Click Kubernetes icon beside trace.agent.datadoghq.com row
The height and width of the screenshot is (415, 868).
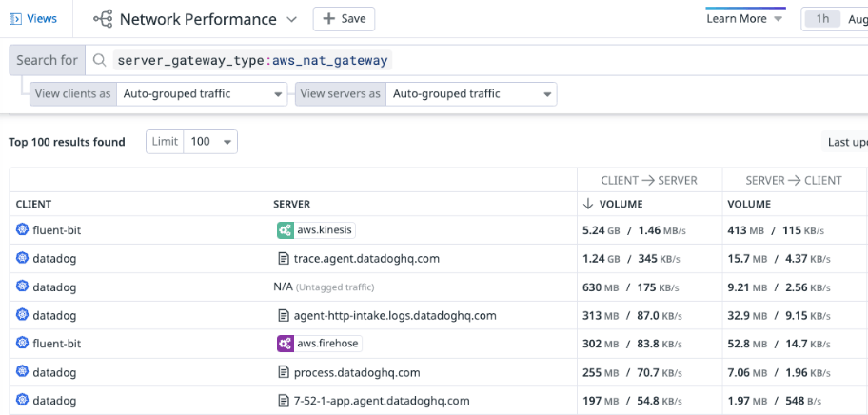pos(22,258)
